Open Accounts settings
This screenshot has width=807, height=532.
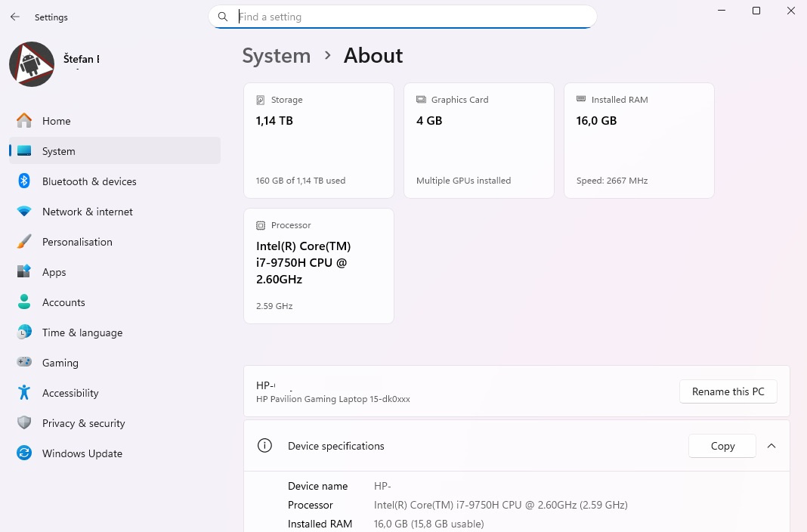coord(115,302)
